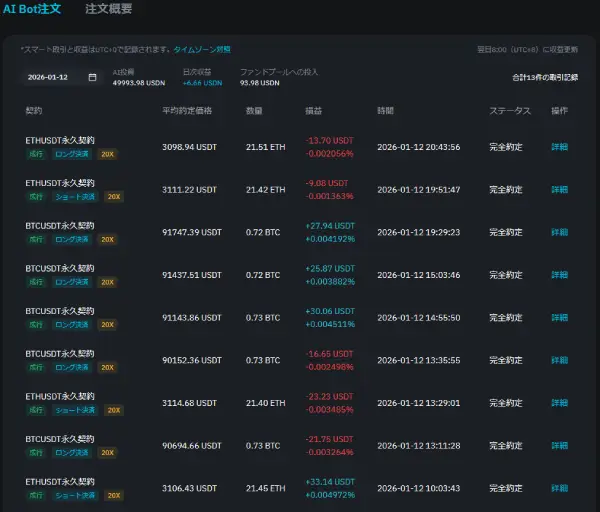Switch to the 注文概要 tab
This screenshot has height=512, width=600.
click(x=108, y=9)
